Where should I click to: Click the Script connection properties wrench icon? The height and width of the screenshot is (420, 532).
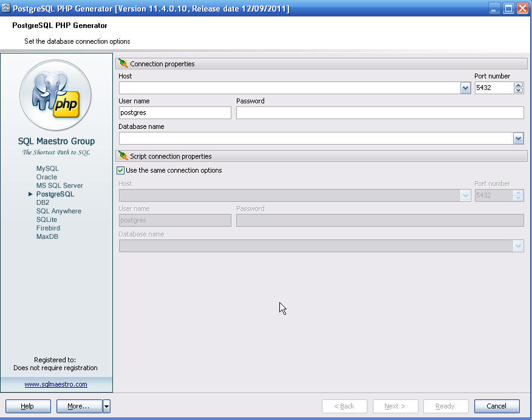click(x=122, y=156)
